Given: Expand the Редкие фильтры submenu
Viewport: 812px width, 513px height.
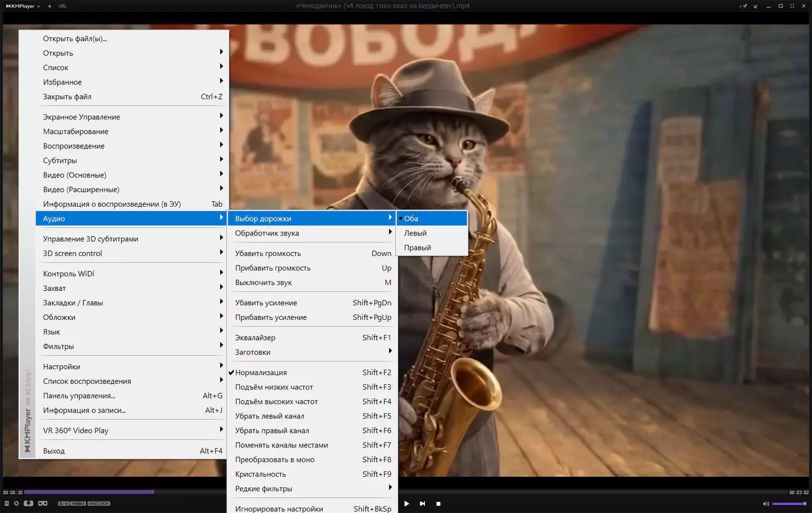Looking at the screenshot, I should pos(312,488).
